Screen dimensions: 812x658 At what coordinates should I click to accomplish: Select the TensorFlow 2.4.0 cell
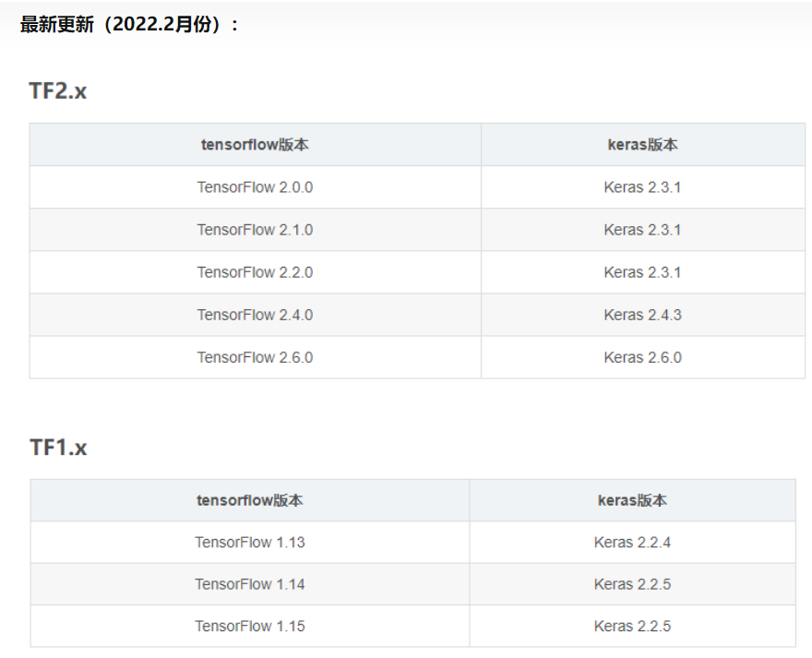tap(255, 315)
